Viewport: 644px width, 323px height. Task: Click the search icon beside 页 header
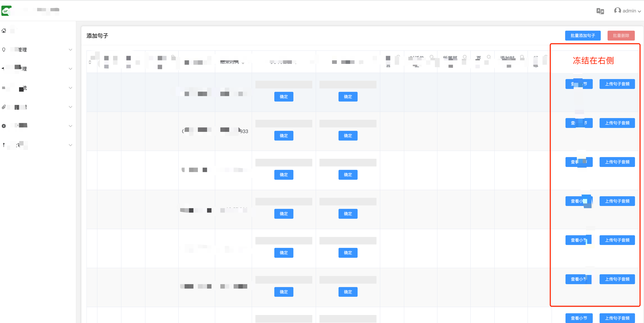(x=489, y=57)
